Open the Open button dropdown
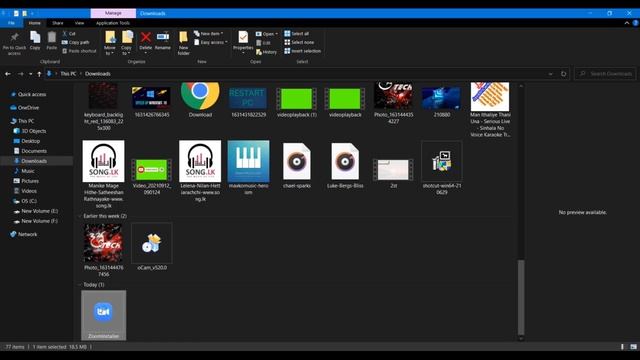640x360 pixels. tap(277, 34)
